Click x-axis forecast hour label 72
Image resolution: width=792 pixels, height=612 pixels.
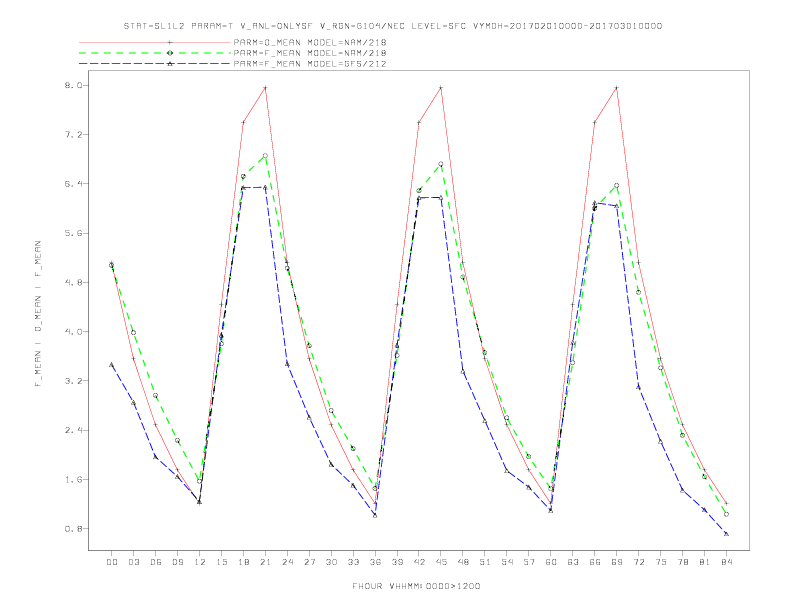pyautogui.click(x=638, y=562)
